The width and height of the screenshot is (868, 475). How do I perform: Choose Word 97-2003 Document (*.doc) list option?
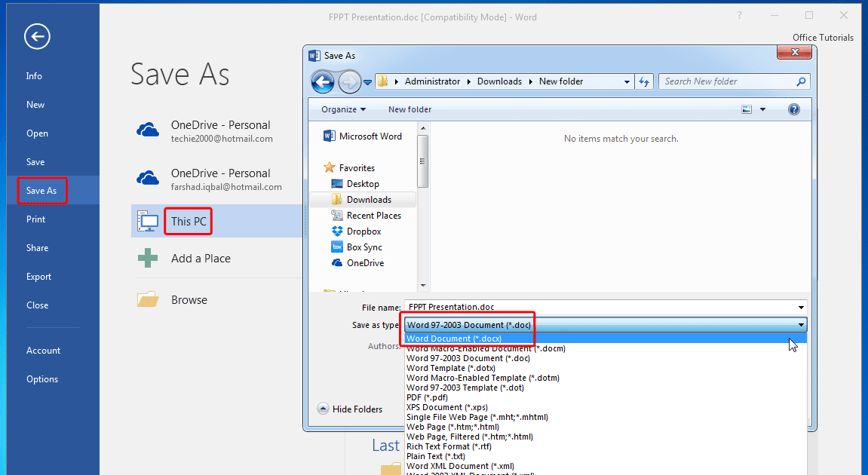click(606, 358)
